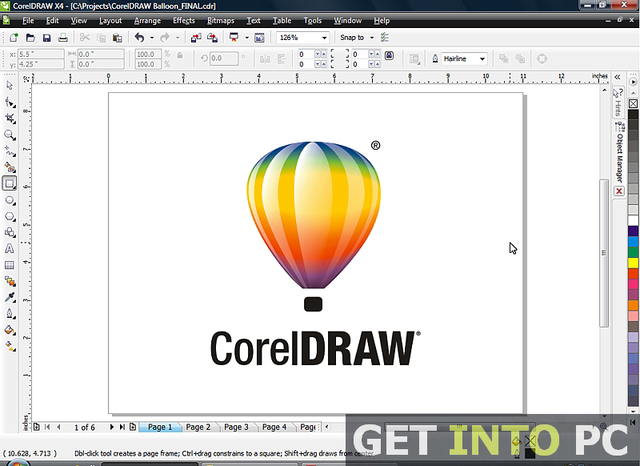Select the Interactive Fill tool
The height and width of the screenshot is (466, 640).
click(9, 346)
